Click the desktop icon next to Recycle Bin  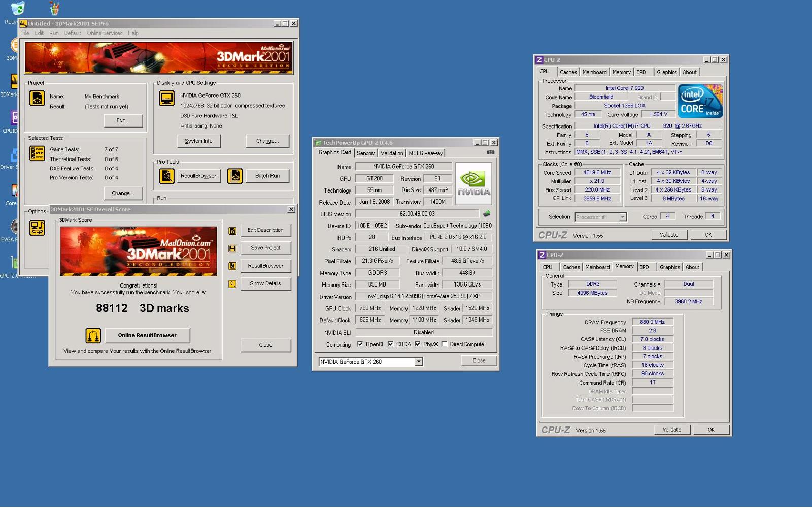pos(54,9)
